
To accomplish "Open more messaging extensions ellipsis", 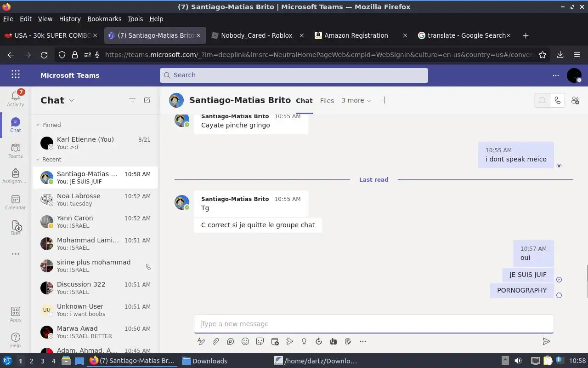I will pos(363,341).
